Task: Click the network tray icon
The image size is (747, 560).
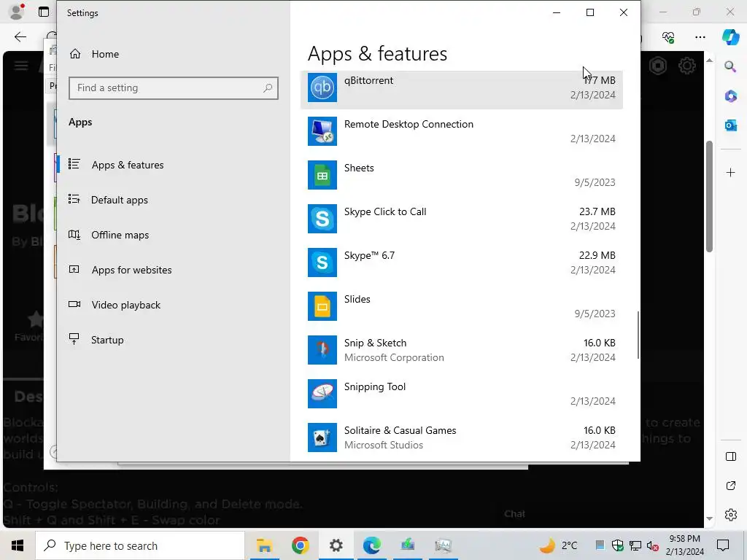Action: point(635,545)
